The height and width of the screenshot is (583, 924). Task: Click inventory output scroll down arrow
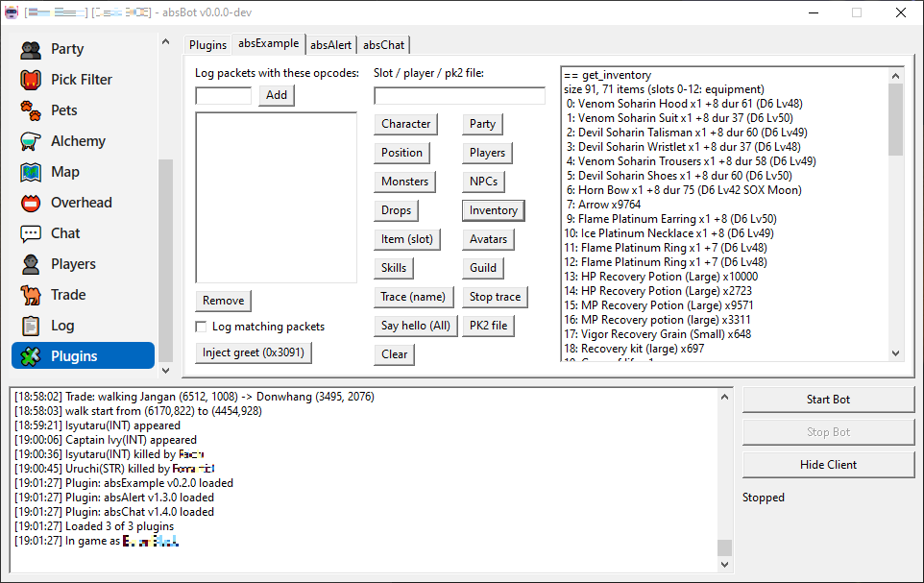[x=896, y=353]
